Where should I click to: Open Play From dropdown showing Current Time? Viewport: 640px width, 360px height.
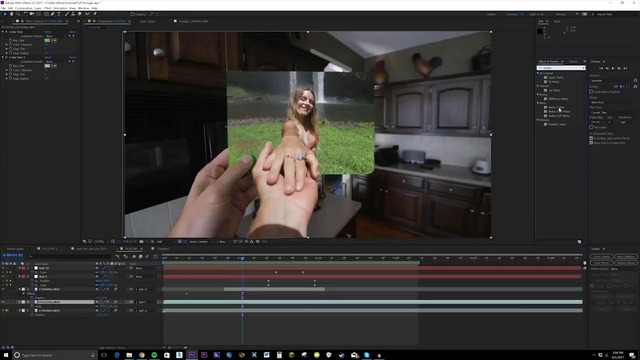(613, 113)
